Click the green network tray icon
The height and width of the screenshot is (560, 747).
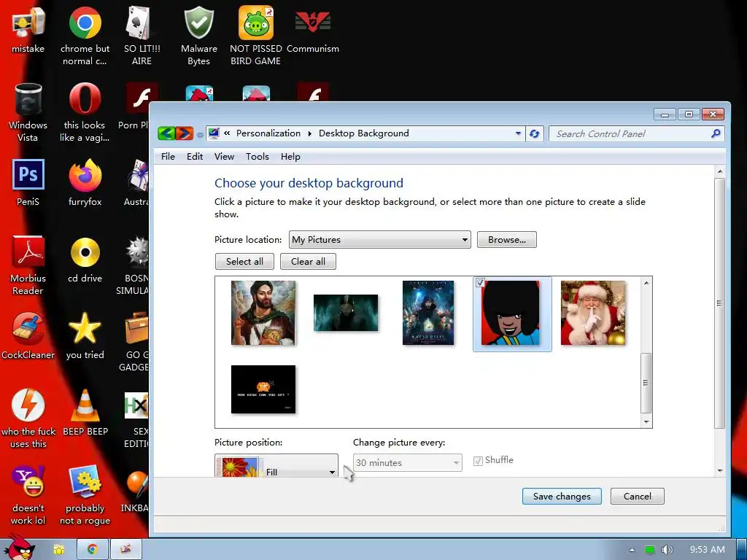click(x=650, y=550)
